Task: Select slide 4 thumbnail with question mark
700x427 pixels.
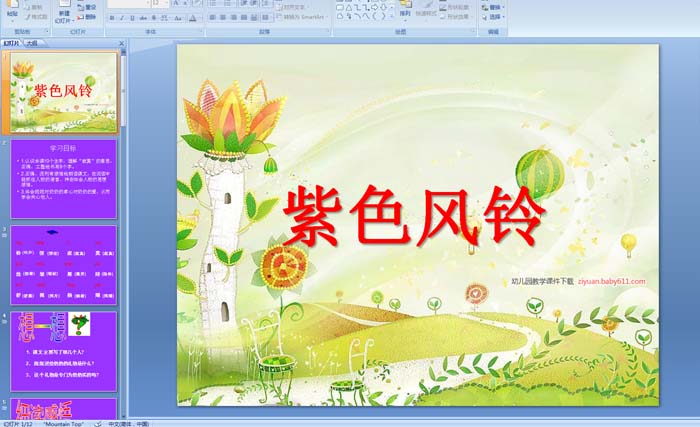Action: pyautogui.click(x=64, y=352)
